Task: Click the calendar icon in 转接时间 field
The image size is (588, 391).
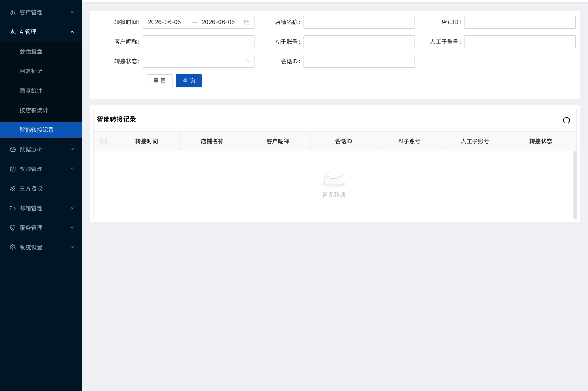Action: click(x=247, y=22)
